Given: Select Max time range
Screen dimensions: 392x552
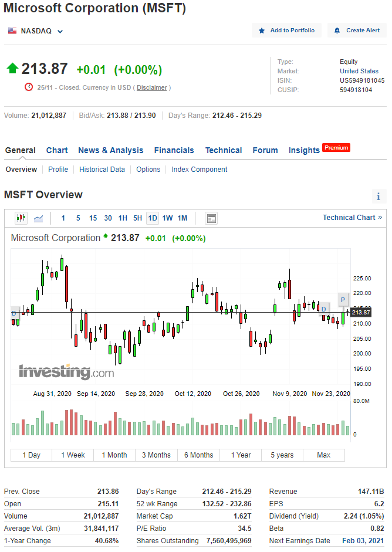Looking at the screenshot, I should tap(324, 455).
